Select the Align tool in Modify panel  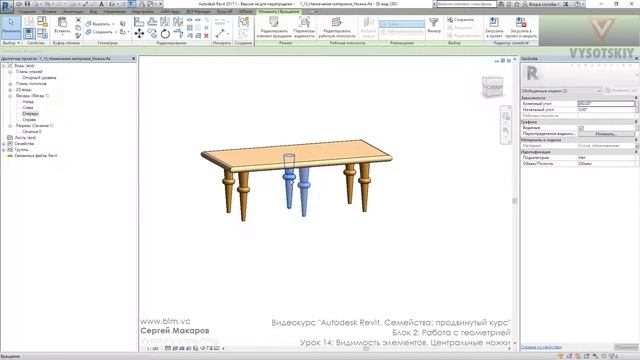(139, 22)
